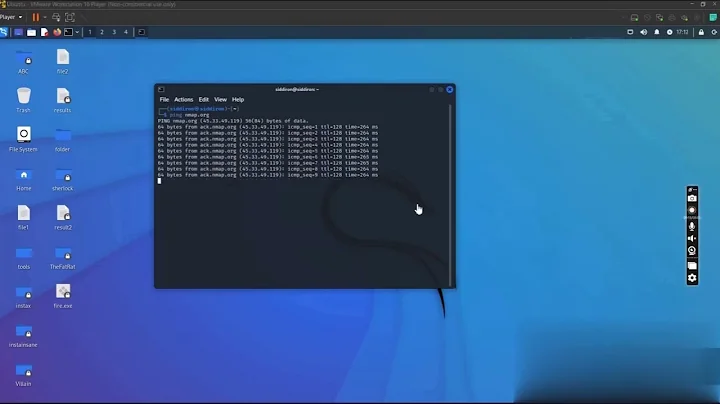Open the File menu in the terminal
Screen dimensions: 720x404
[164, 100]
